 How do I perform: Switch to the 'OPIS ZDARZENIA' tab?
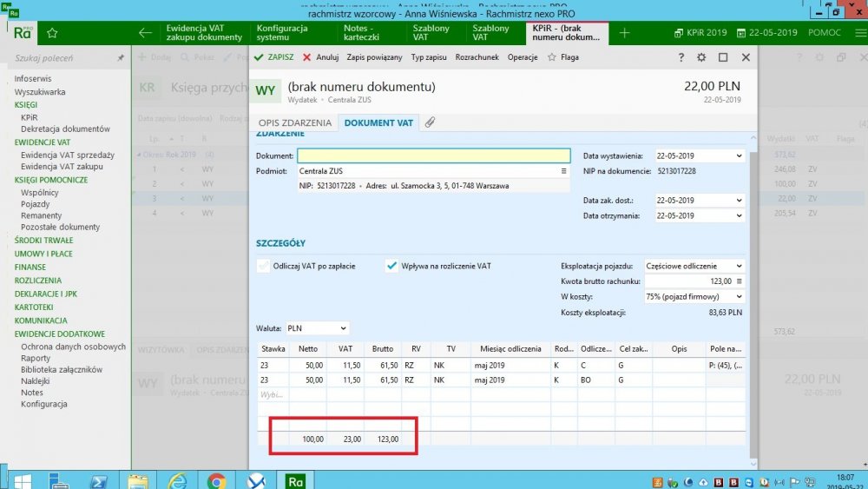(295, 123)
